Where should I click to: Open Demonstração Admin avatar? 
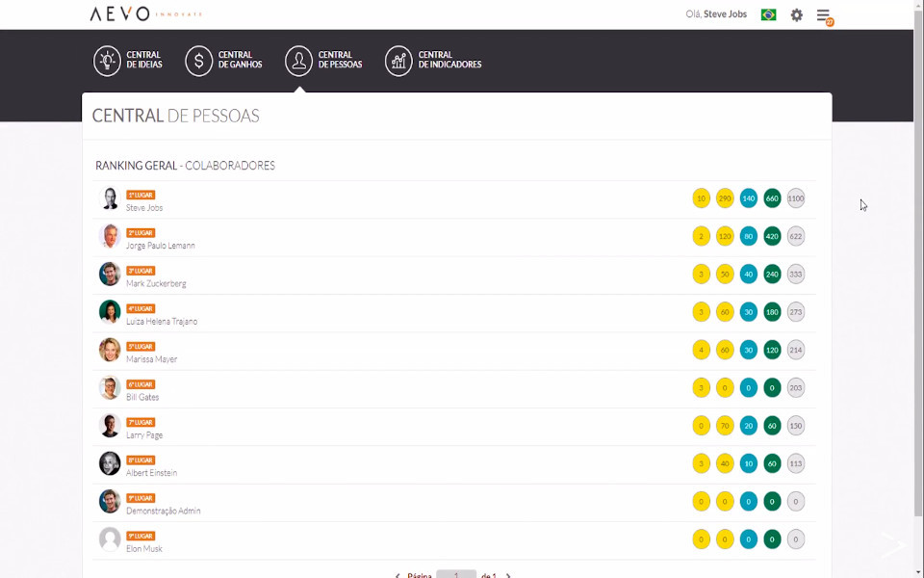(110, 501)
